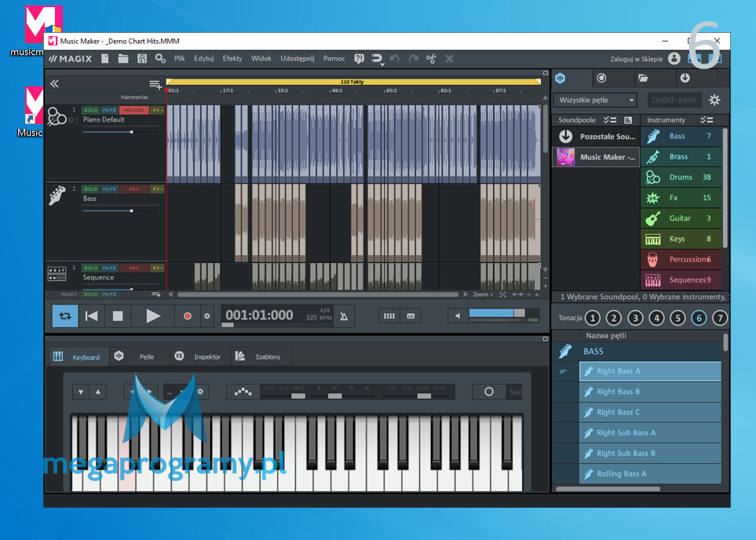Open FX menu on Piano Default track
Image resolution: width=756 pixels, height=540 pixels.
tap(157, 110)
